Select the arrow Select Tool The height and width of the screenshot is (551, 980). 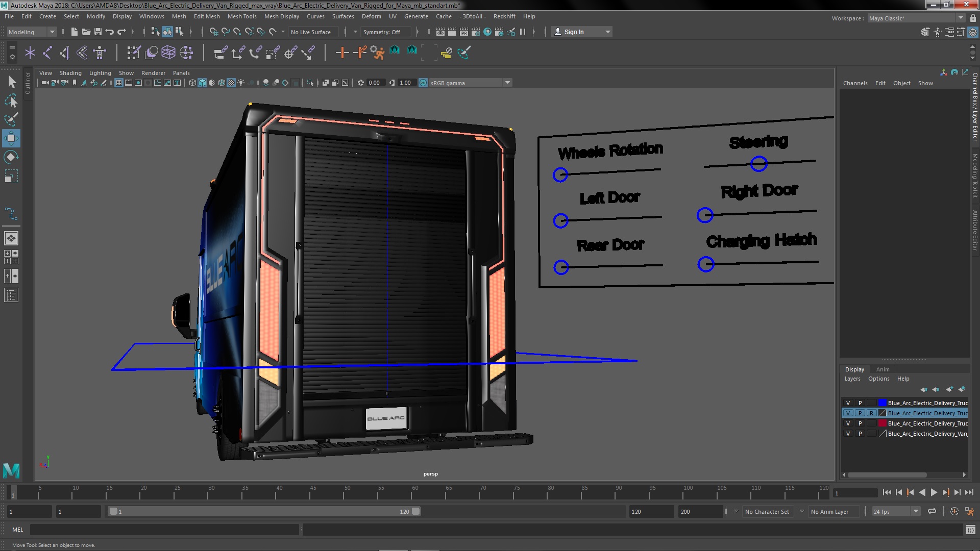point(11,82)
